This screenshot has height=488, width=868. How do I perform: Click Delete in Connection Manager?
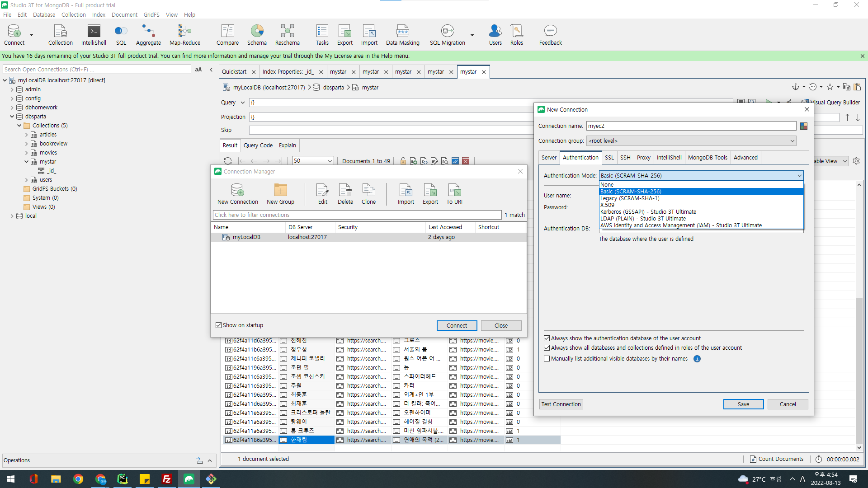345,194
